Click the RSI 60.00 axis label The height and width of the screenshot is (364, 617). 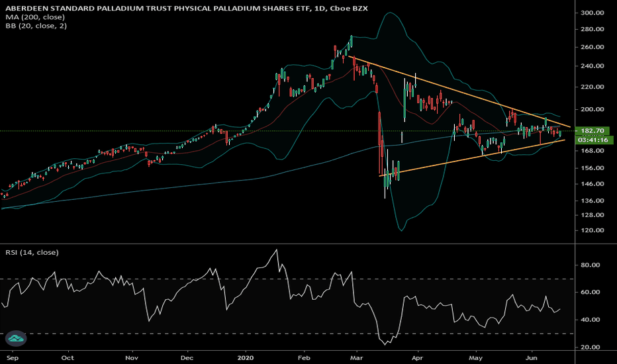tap(591, 292)
